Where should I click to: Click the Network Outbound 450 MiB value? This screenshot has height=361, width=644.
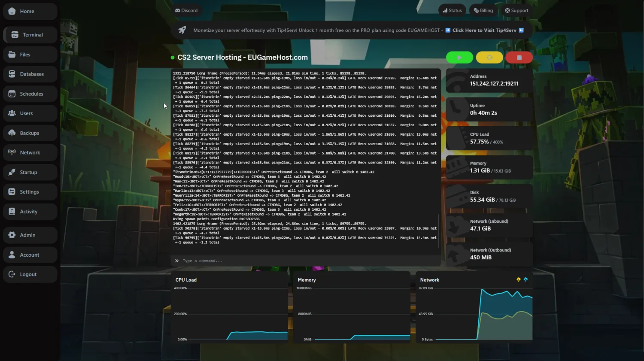pos(480,257)
